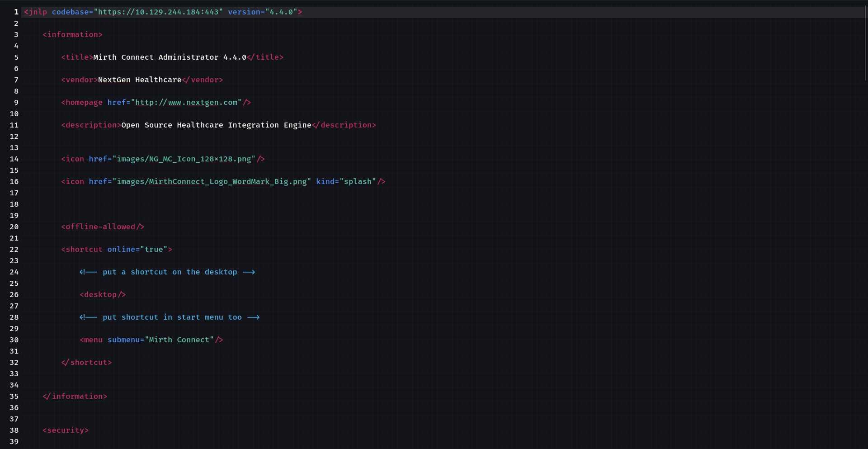This screenshot has width=868, height=449.
Task: Click the images/NG_MC_Icon_128x128.png path
Action: pyautogui.click(x=184, y=159)
